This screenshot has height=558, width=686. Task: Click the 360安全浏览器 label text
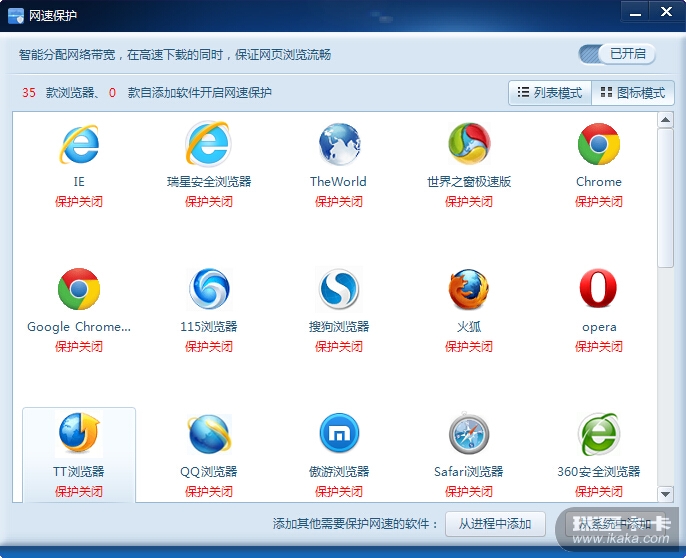click(x=598, y=471)
